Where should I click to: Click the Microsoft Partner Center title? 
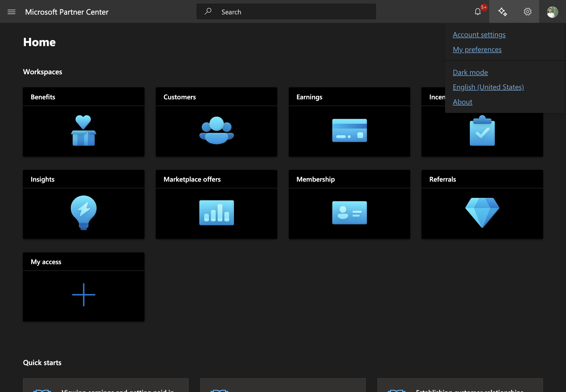[x=67, y=12]
